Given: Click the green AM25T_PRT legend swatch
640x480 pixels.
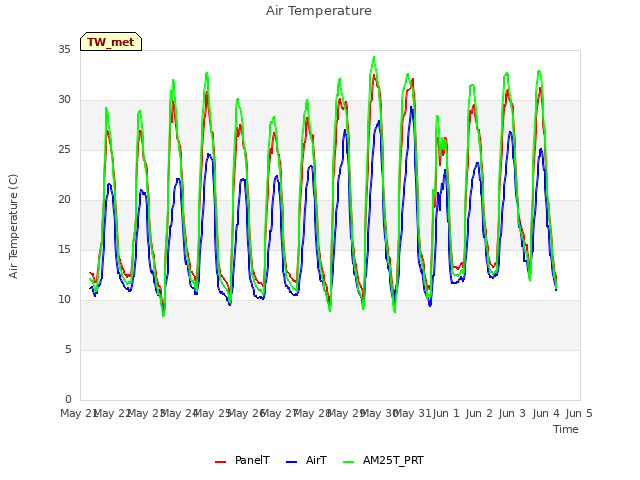Looking at the screenshot, I should pos(349,462).
